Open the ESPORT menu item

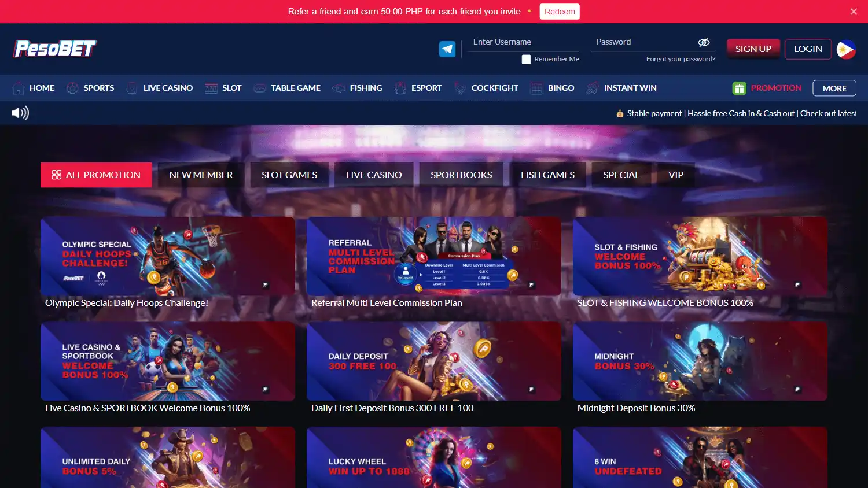426,88
